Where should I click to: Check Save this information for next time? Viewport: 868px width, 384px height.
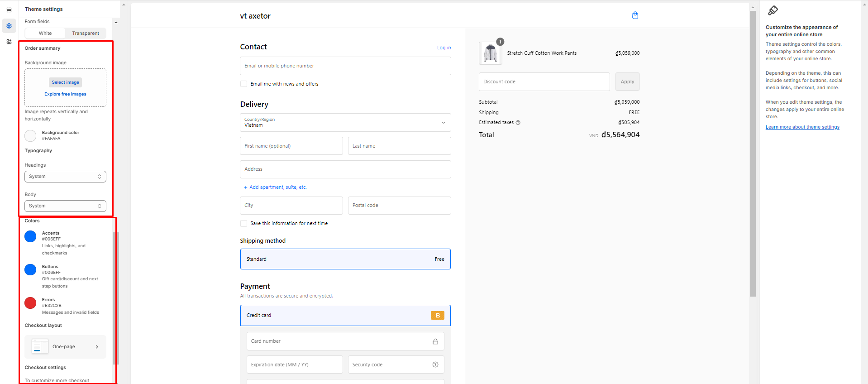click(x=244, y=223)
